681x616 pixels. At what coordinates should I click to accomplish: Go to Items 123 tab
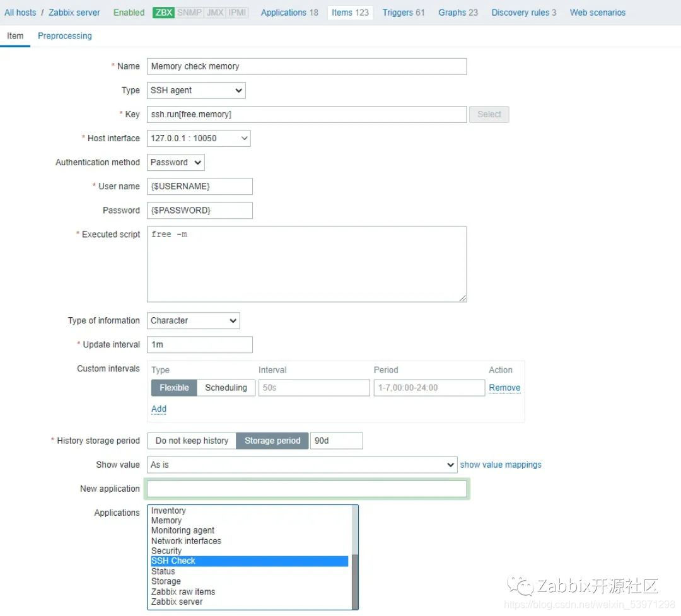click(350, 13)
